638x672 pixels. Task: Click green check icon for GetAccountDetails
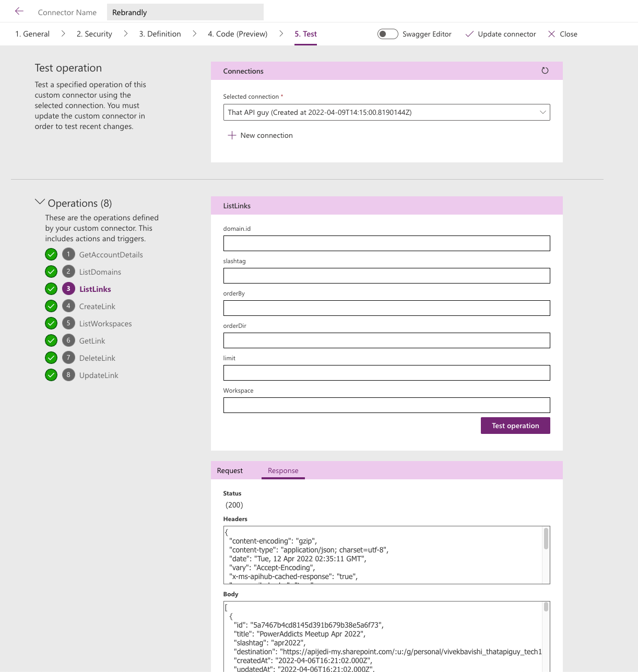51,254
